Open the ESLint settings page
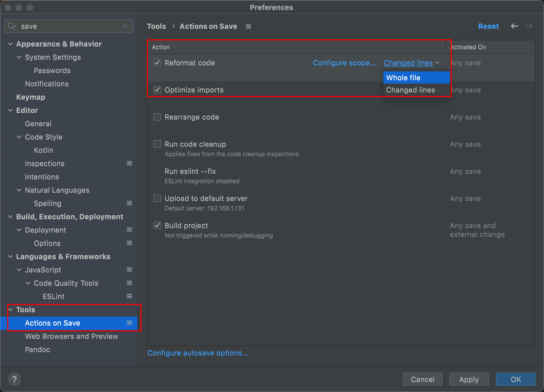 point(53,296)
